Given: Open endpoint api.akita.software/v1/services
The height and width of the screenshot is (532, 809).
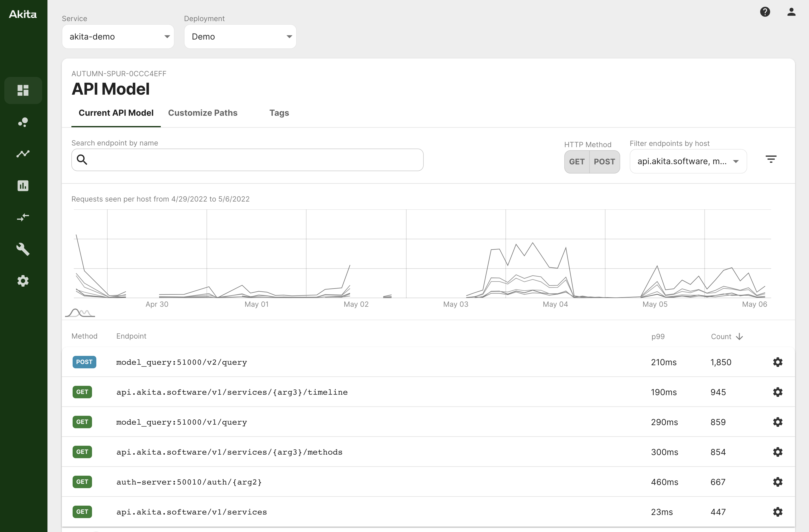Looking at the screenshot, I should (x=192, y=512).
